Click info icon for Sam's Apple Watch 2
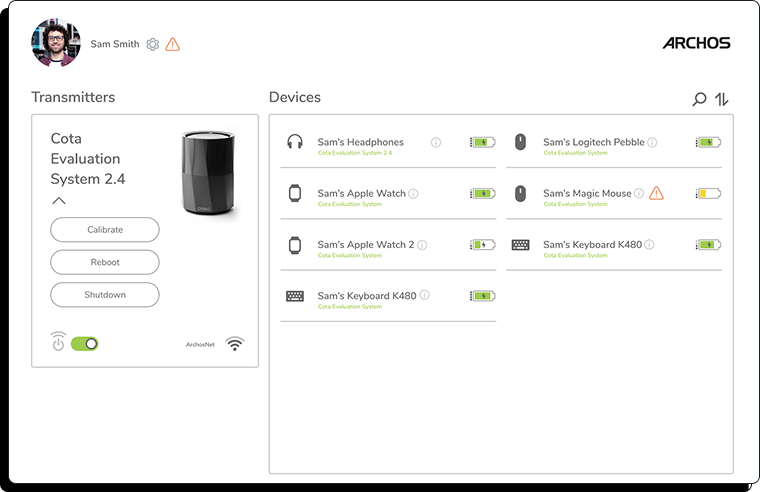Screen dimensions: 760x492 click(x=422, y=244)
